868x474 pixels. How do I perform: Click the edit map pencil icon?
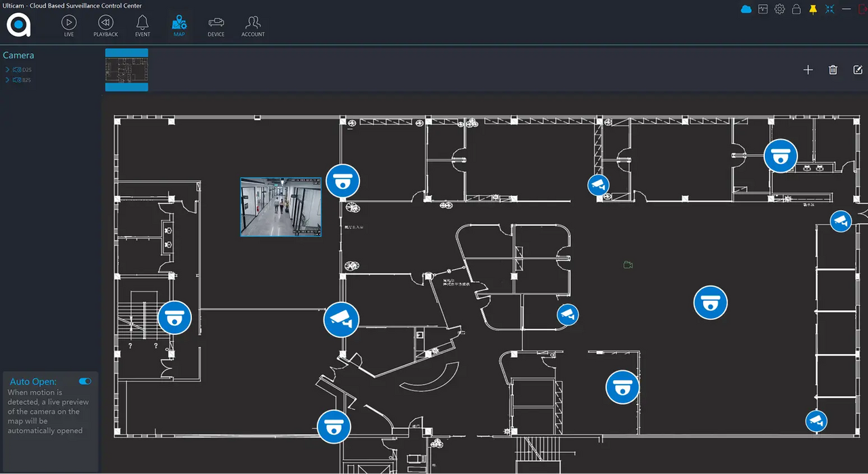(x=857, y=70)
